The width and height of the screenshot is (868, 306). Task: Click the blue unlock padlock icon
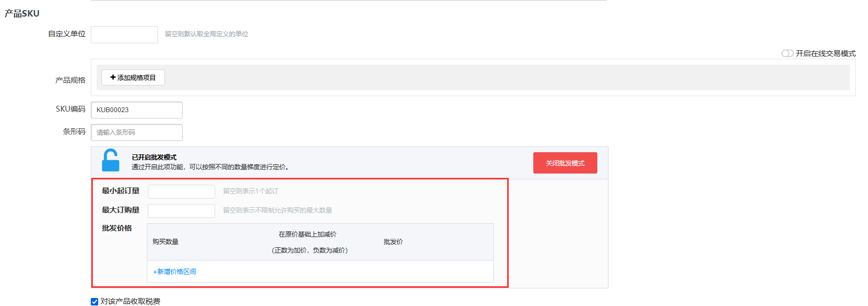111,160
